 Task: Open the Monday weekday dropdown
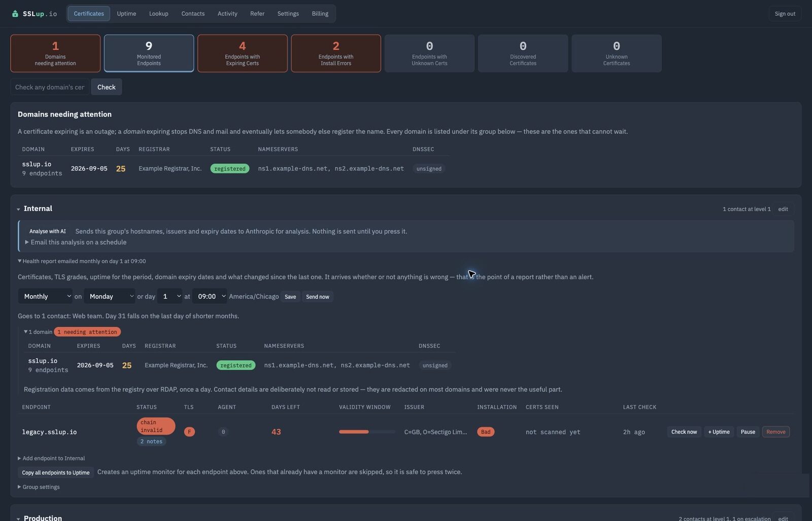[x=109, y=296]
